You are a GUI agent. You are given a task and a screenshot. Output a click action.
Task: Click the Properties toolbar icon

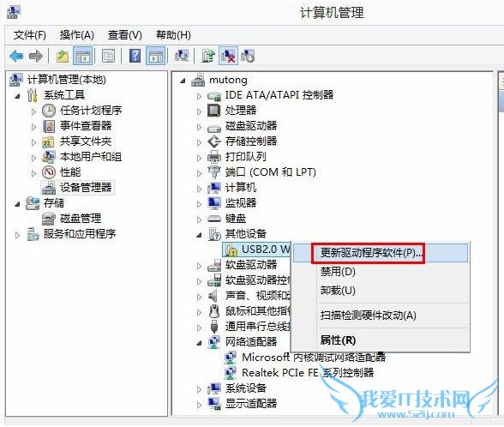click(109, 56)
